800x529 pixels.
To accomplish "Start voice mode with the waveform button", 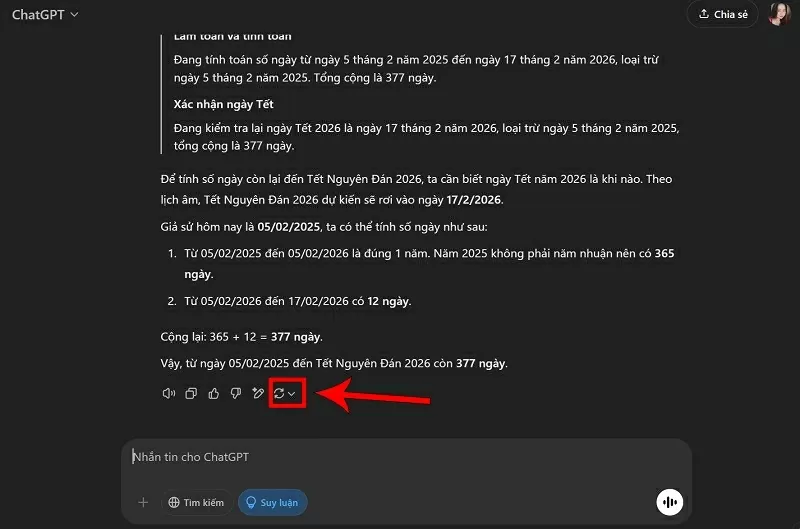I will click(x=669, y=502).
